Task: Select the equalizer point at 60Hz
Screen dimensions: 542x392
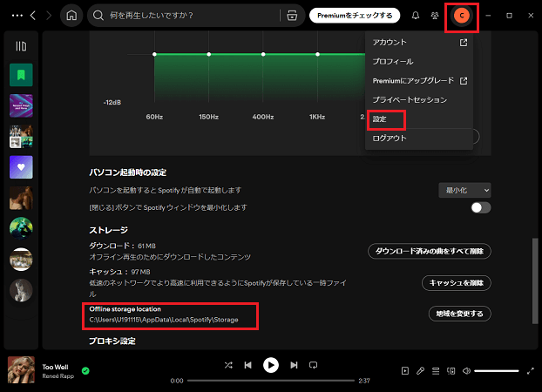Action: [x=154, y=54]
